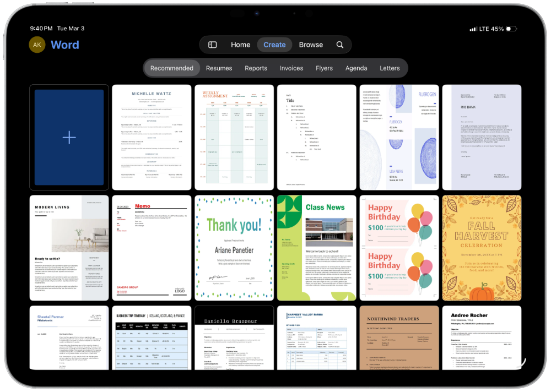View the Flyers templates
The image size is (551, 392).
coord(324,68)
